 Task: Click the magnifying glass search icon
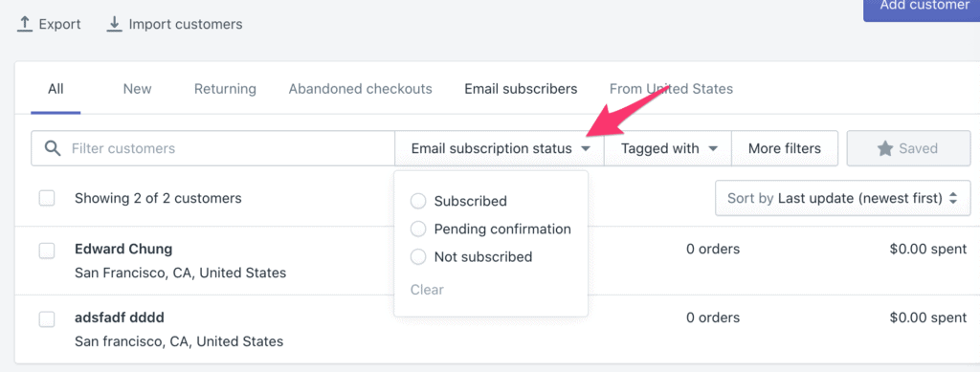click(54, 148)
